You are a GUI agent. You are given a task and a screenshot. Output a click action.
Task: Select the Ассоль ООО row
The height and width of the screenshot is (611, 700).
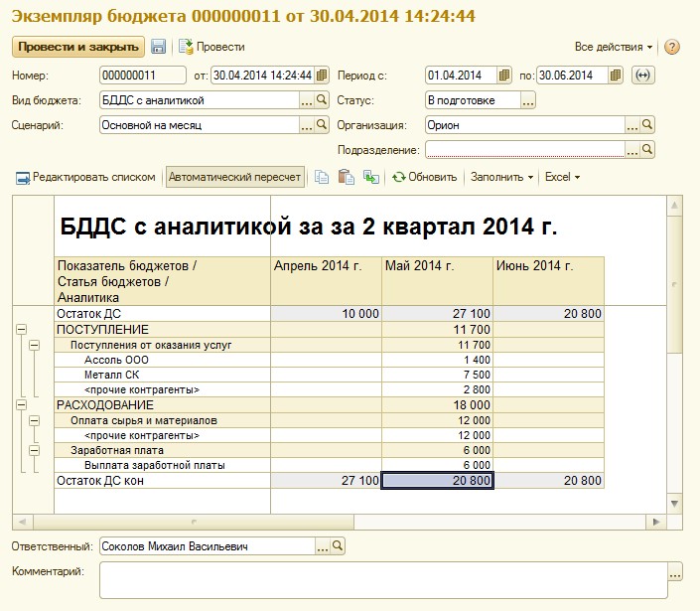pos(329,360)
